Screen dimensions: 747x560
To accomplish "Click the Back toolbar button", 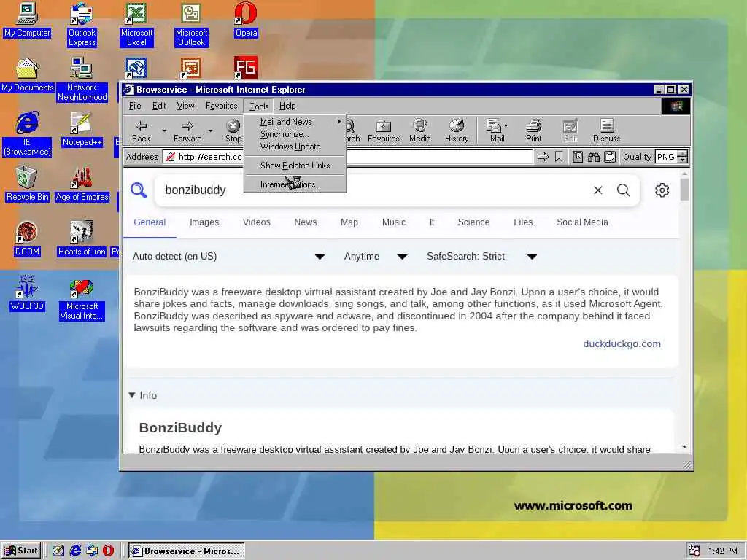I will (141, 131).
